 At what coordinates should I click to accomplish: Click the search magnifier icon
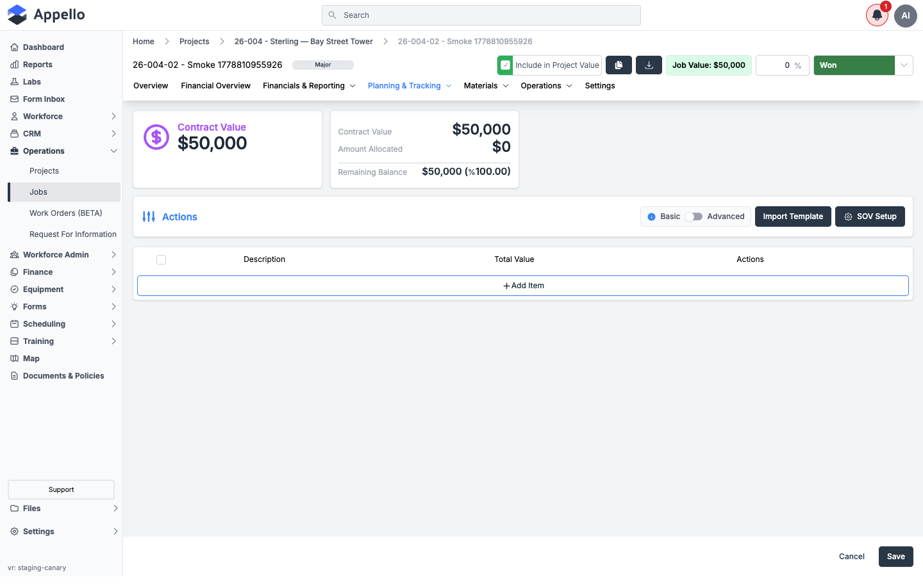(x=332, y=15)
